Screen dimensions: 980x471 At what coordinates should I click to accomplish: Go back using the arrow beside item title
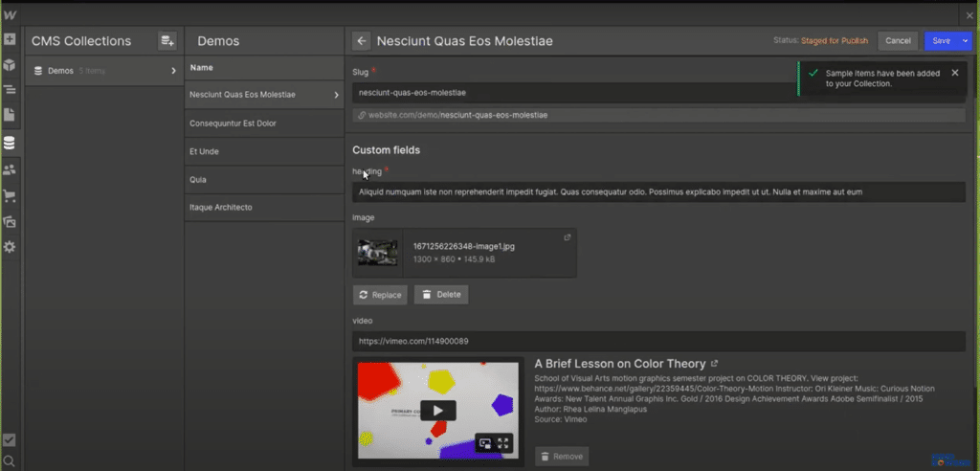(361, 41)
